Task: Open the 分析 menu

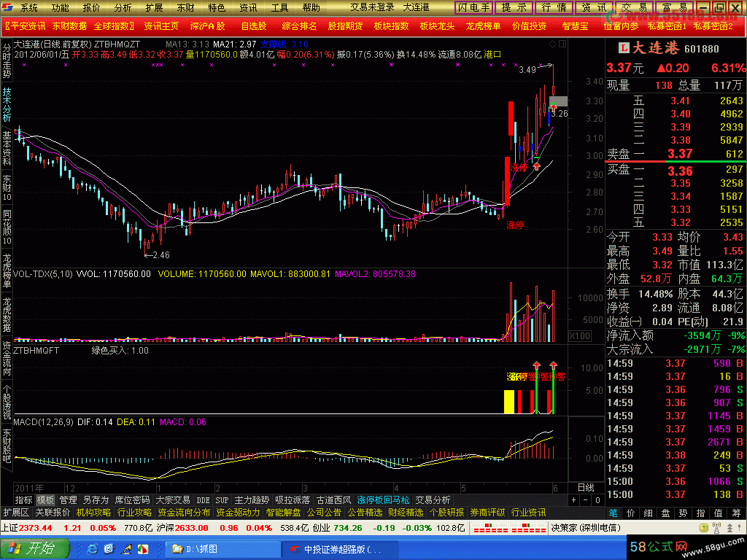Action: pyautogui.click(x=123, y=7)
